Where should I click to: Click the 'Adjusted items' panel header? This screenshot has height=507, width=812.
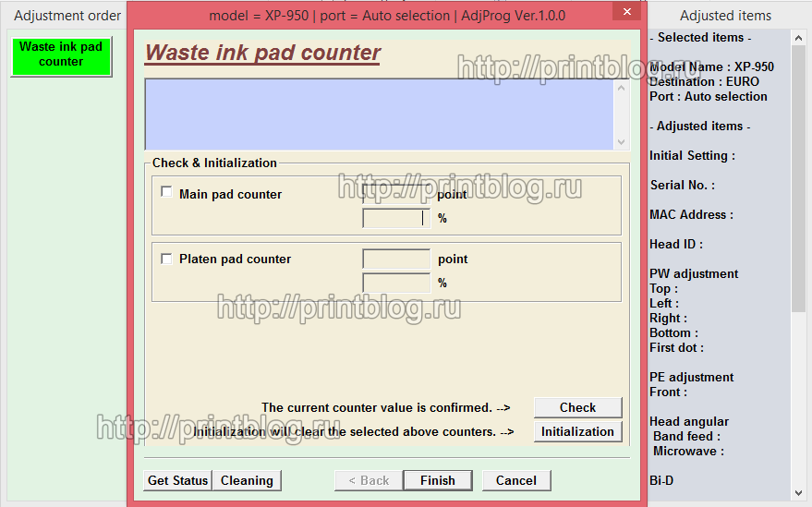[725, 16]
